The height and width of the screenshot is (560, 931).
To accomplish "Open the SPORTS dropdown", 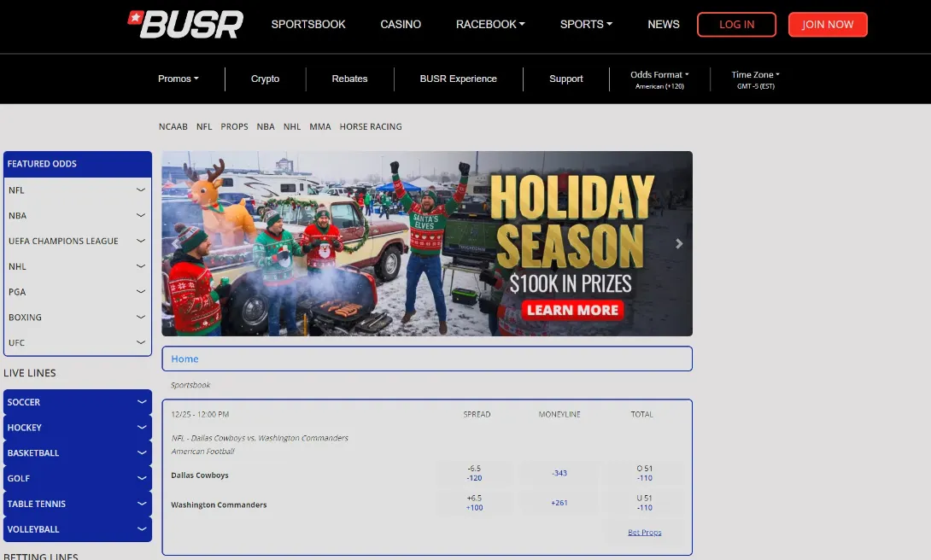I will [x=586, y=24].
